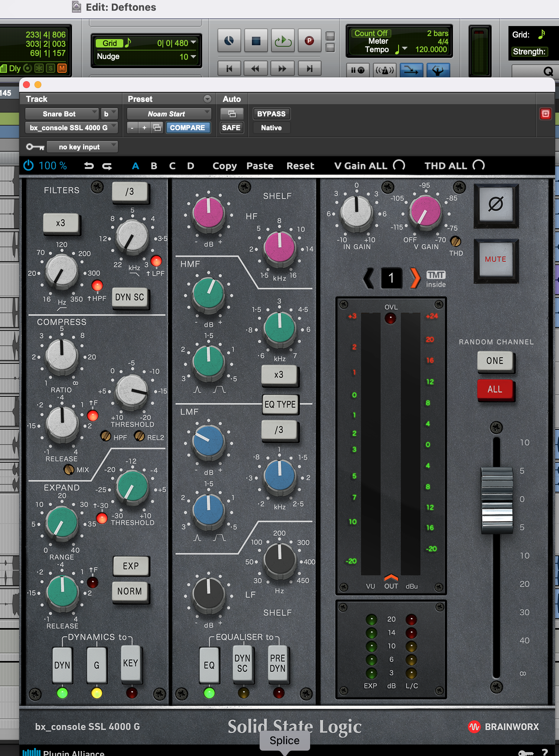The image size is (559, 756).
Task: Click the compressor RATIO knob
Action: point(61,355)
